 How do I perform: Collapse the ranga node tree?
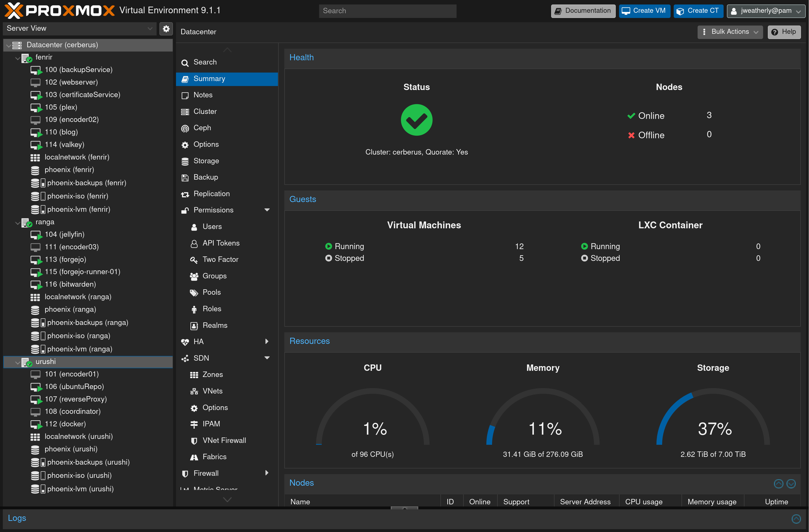pyautogui.click(x=18, y=223)
